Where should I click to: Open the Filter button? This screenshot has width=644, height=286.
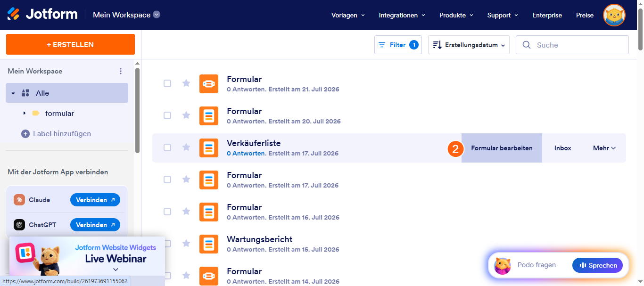click(398, 45)
